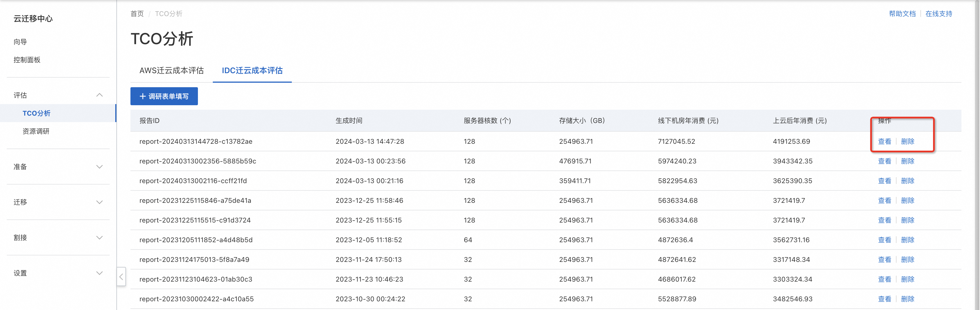980x310 pixels.
Task: Expand the 设置 section
Action: (x=99, y=273)
